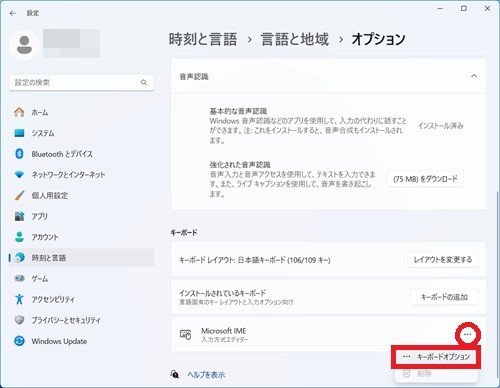The width and height of the screenshot is (500, 388).
Task: Open Bluetooth とデバイス page
Action: tap(81, 154)
